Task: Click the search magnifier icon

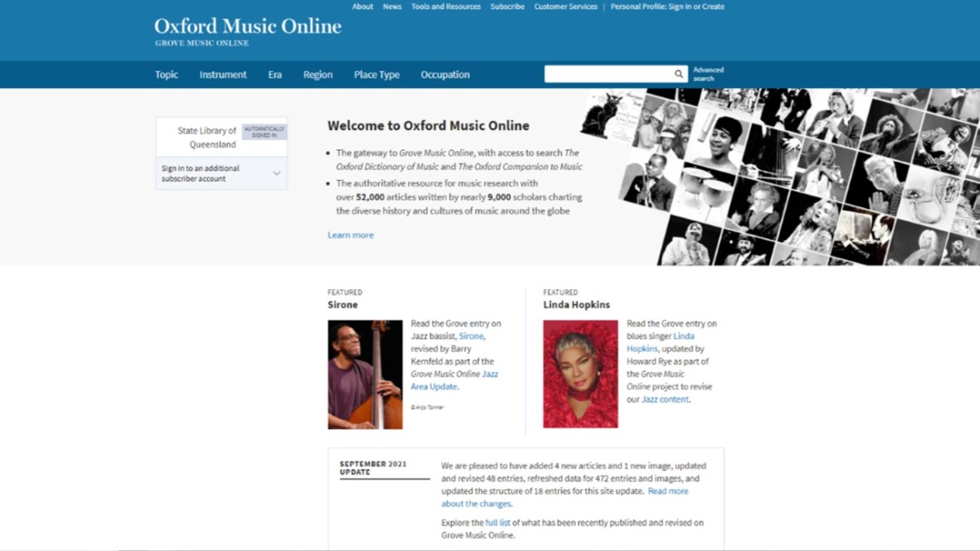Action: tap(678, 75)
